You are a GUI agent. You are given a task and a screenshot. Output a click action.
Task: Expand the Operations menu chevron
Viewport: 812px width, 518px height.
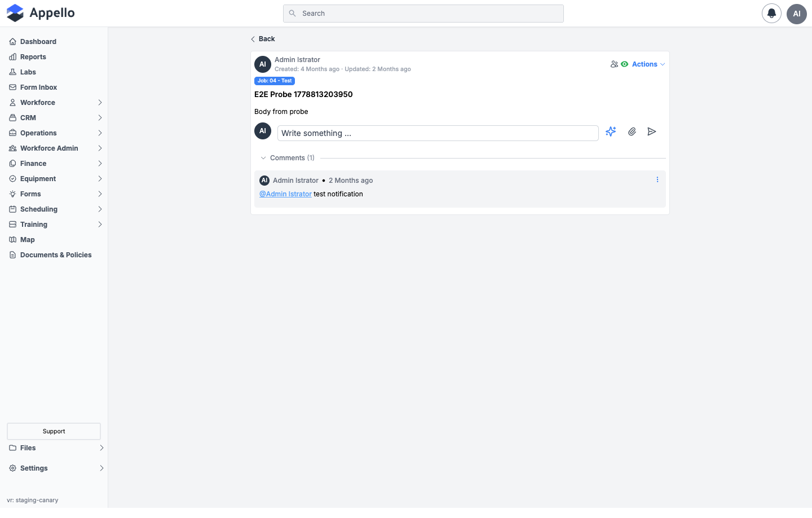click(100, 133)
